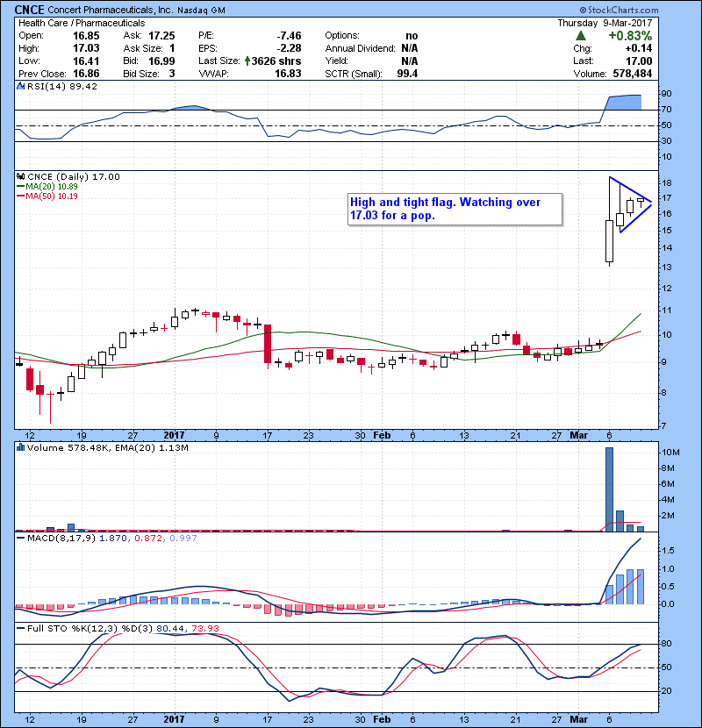Screen dimensions: 702x728
Task: Click the stochastic %D value 73.93
Action: point(204,629)
